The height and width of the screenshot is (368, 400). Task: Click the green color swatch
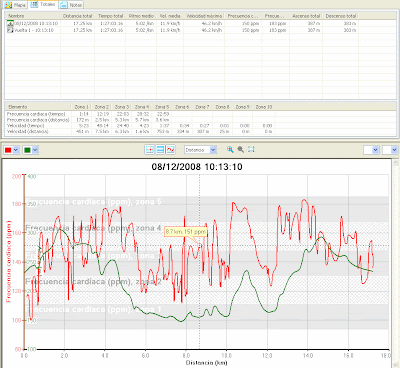pyautogui.click(x=27, y=150)
